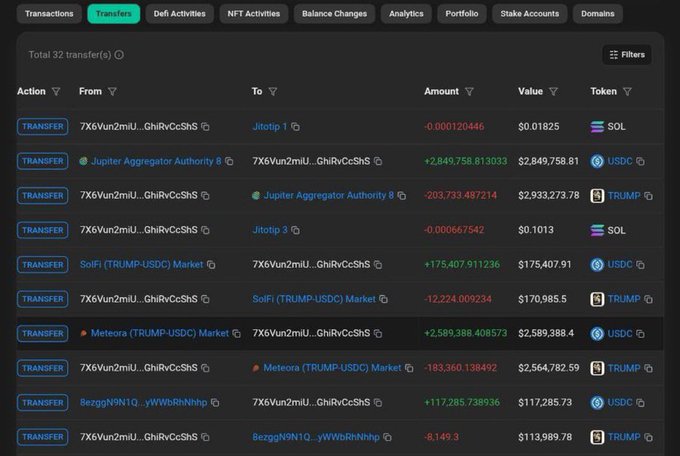This screenshot has width=680, height=456.
Task: Copy 8ezggN9N1Q address in To column
Action: 387,437
